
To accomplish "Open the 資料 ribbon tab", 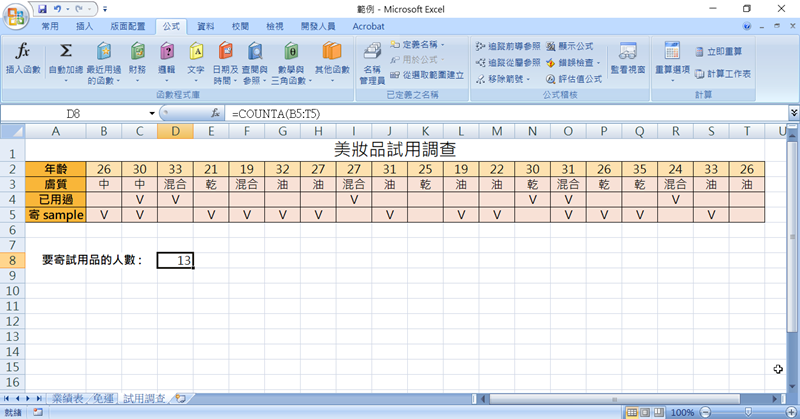I will (205, 25).
